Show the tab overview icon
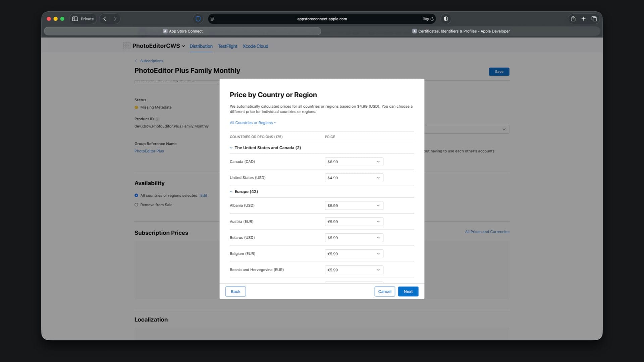 click(594, 19)
